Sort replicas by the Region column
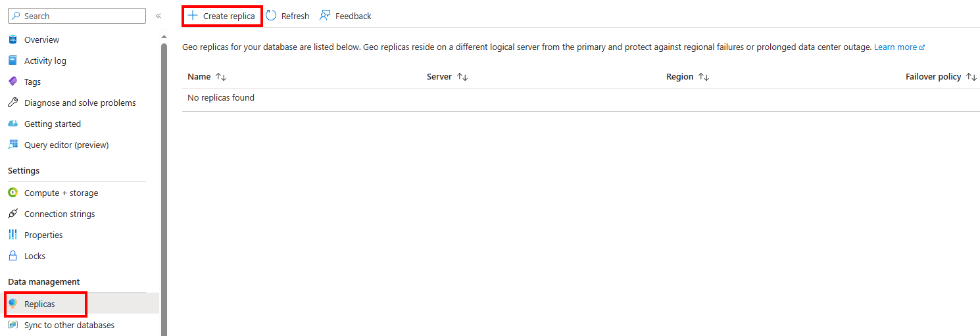Viewport: 980px width, 336px height. 704,77
